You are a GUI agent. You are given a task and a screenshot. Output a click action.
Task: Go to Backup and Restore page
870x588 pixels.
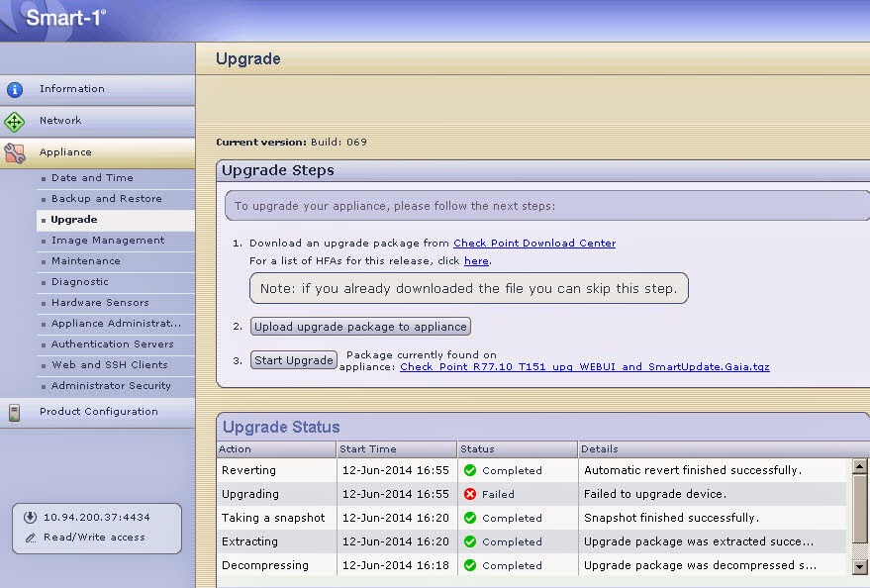pos(116,199)
